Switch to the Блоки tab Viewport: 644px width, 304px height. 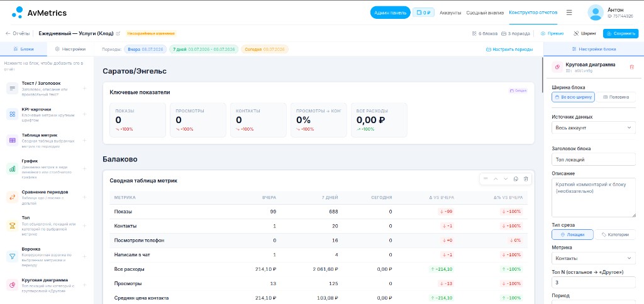[23, 49]
